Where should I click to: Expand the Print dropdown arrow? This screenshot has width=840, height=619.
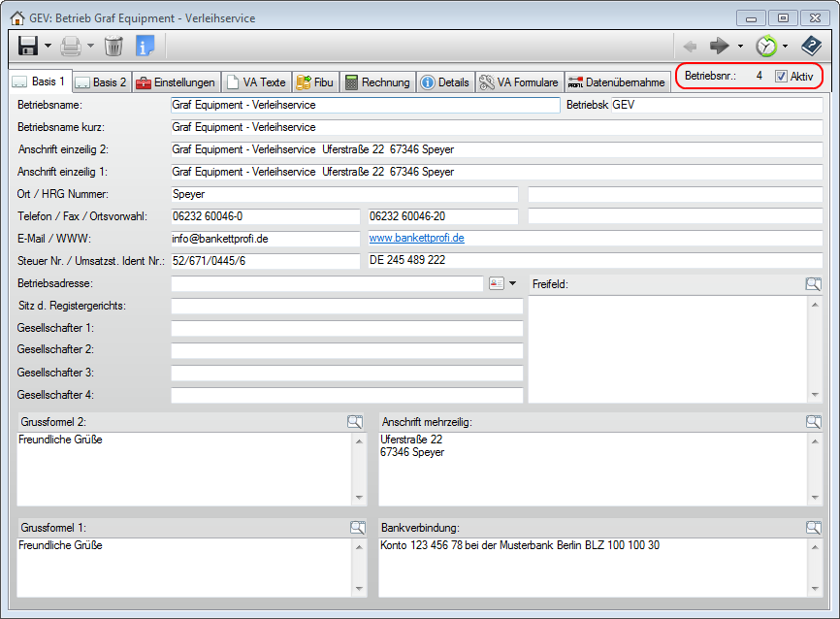pos(90,46)
